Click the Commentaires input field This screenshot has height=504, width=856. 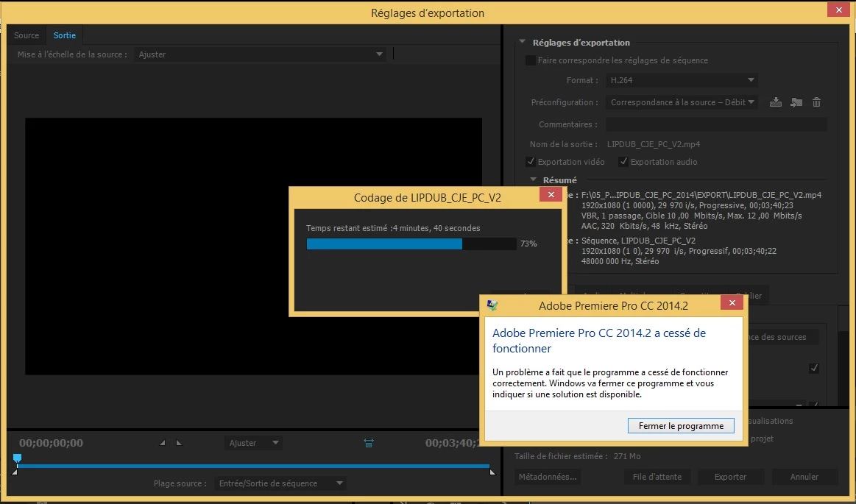click(716, 124)
